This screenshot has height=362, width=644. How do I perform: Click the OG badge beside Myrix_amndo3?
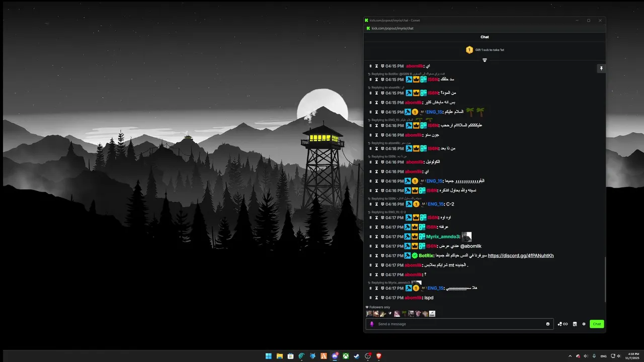[x=423, y=236]
